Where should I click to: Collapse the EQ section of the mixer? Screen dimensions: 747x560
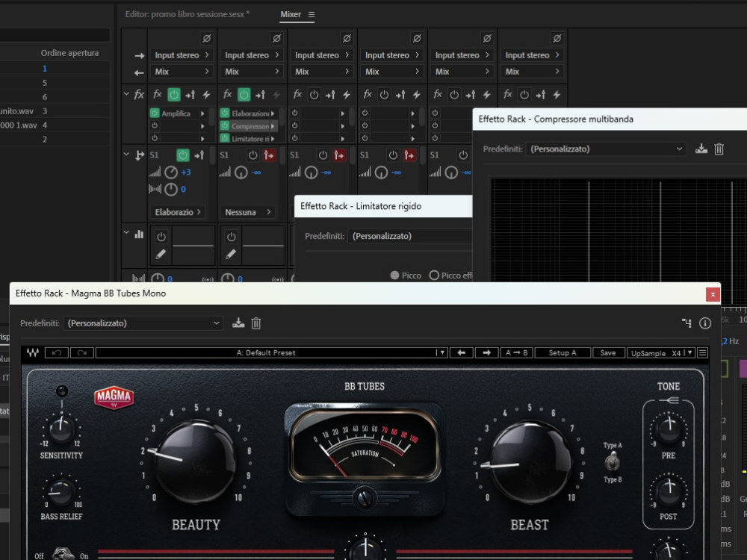coord(126,233)
